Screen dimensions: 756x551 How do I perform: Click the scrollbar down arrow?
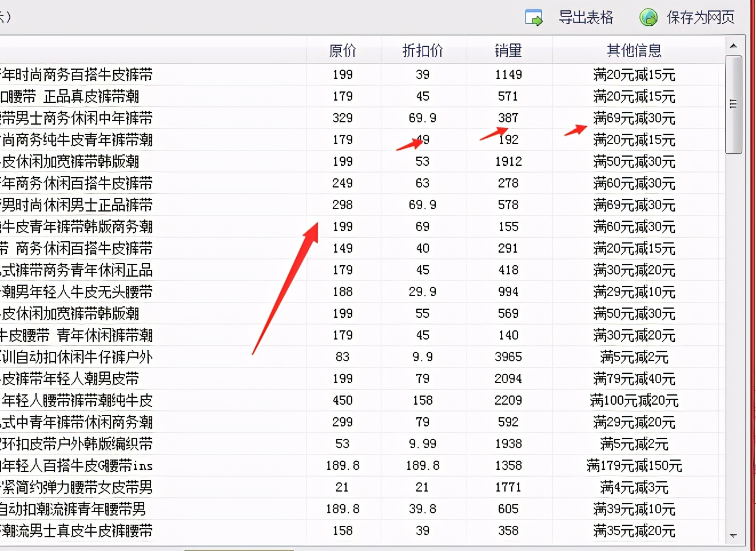(734, 536)
